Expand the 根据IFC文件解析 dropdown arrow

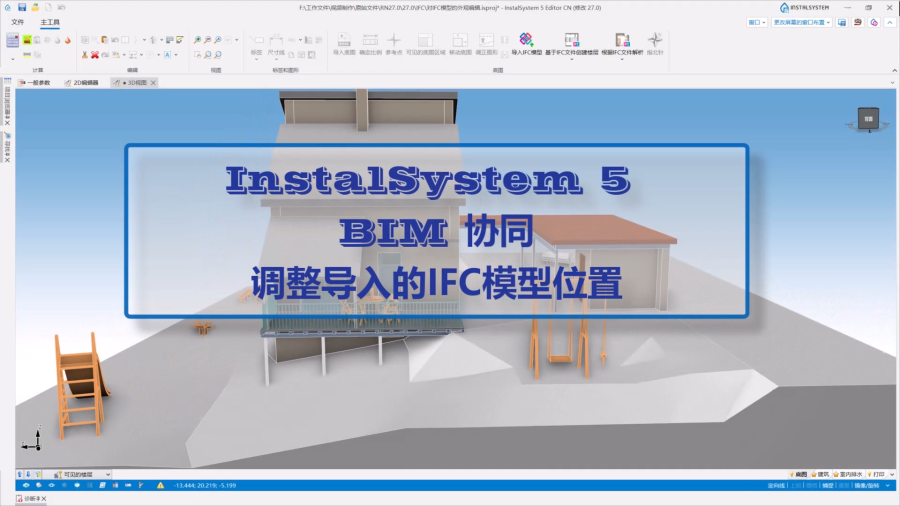(x=622, y=59)
